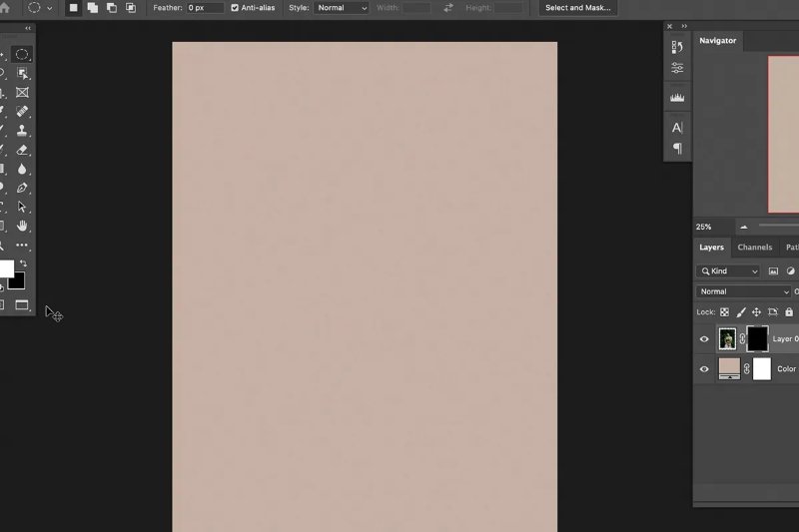Viewport: 799px width, 532px height.
Task: Click the Select and Mask button
Action: [577, 8]
